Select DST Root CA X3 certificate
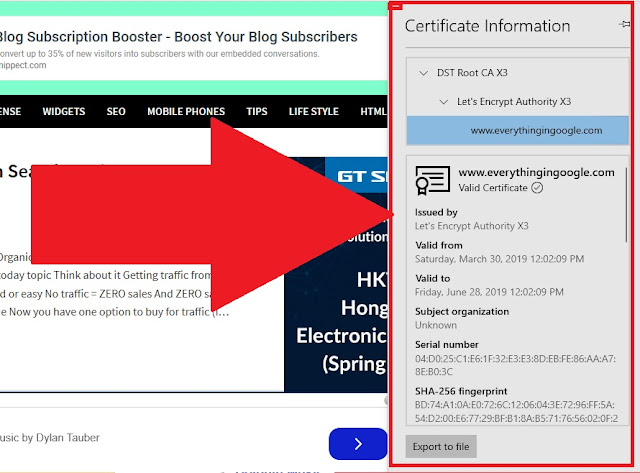Image resolution: width=640 pixels, height=473 pixels. [x=472, y=73]
